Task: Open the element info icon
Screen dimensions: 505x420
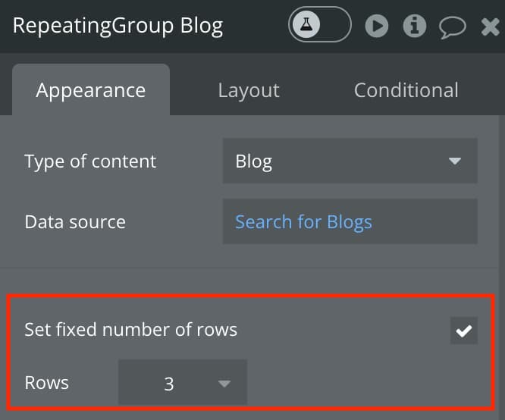Action: point(415,26)
